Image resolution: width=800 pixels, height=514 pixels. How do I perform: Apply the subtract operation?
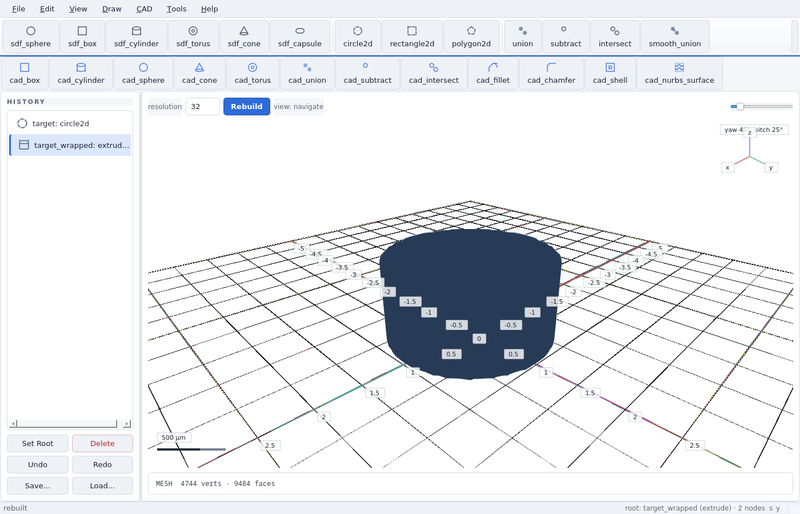coord(565,37)
